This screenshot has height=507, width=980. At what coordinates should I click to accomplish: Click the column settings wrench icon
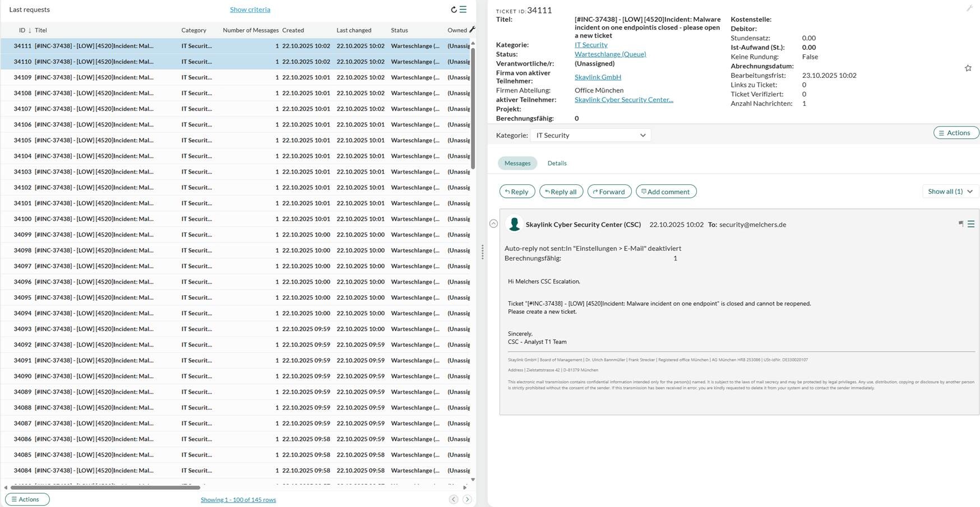click(472, 30)
